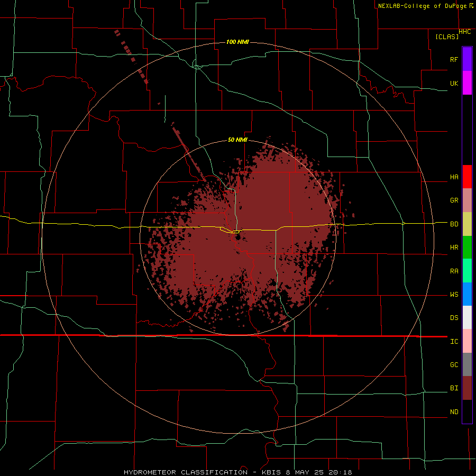Viewport: 476px width, 476px height.
Task: Click the BI legend label
Action: [x=454, y=388]
